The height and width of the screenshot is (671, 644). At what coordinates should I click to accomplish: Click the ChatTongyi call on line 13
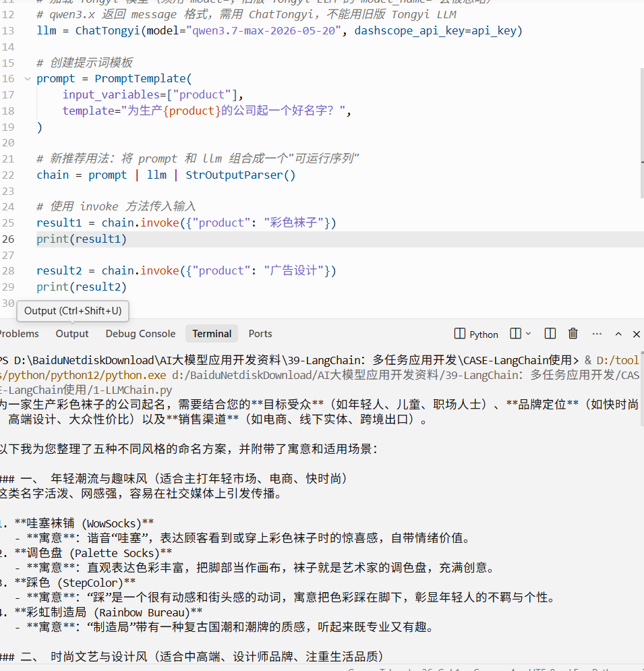coord(107,31)
